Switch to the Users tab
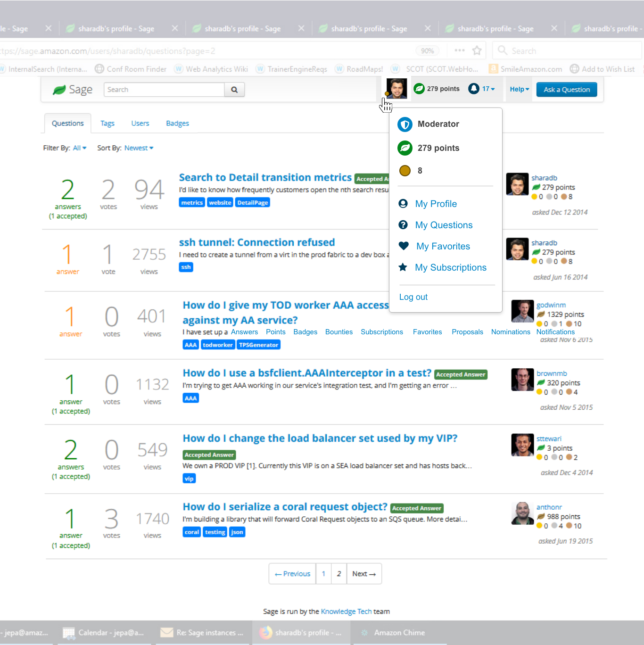This screenshot has width=644, height=645. (x=140, y=124)
